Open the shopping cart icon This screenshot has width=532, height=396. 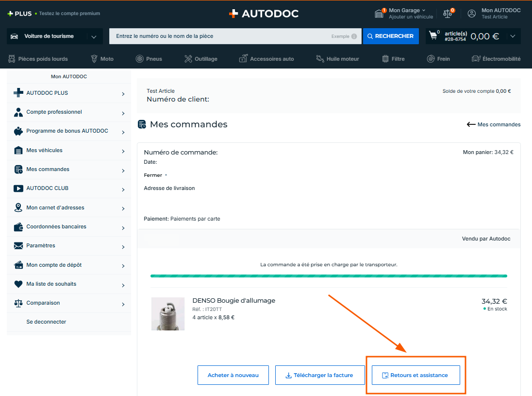[433, 36]
